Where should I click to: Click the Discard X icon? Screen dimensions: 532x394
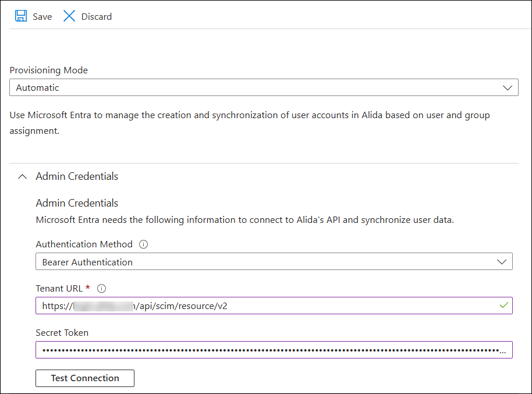click(x=69, y=16)
